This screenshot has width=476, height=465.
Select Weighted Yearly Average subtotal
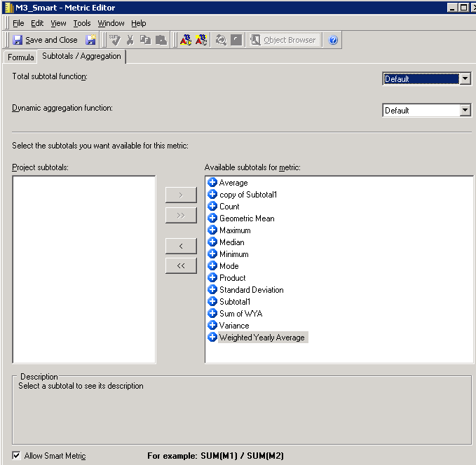(261, 338)
